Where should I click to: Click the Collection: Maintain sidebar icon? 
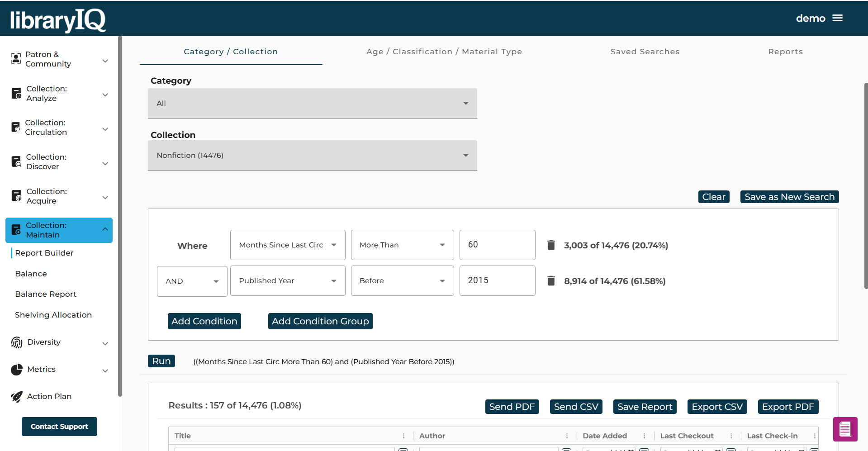16,230
